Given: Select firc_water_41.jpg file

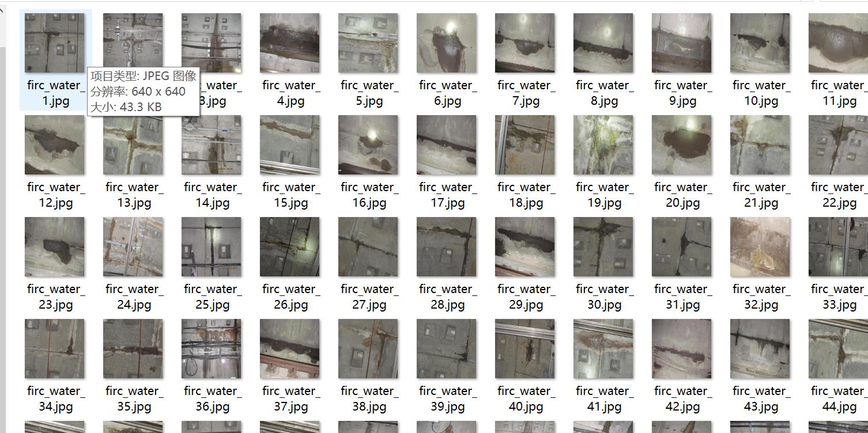Looking at the screenshot, I should coord(603,349).
